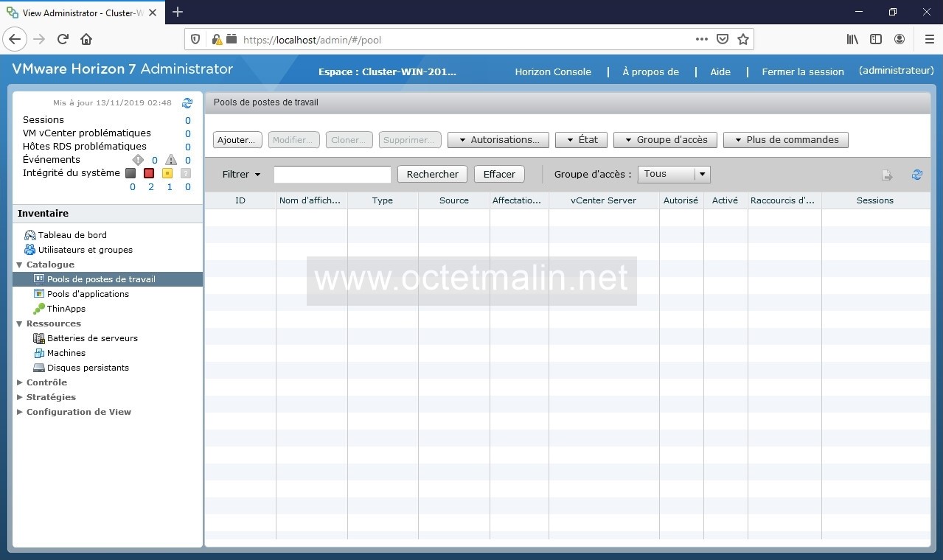The width and height of the screenshot is (943, 560).
Task: Open the À propos de link
Action: pyautogui.click(x=650, y=71)
